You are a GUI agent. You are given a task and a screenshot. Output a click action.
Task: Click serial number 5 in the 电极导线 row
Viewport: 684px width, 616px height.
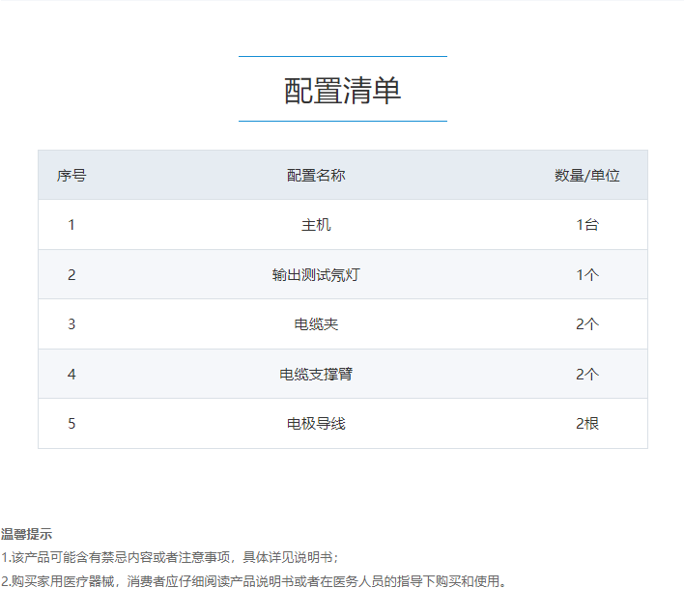pos(71,424)
